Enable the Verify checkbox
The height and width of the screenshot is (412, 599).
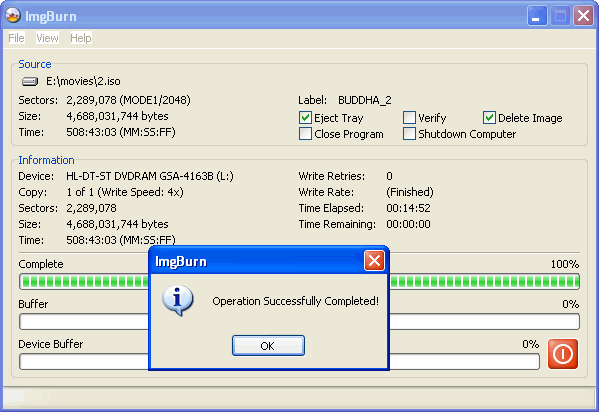409,118
